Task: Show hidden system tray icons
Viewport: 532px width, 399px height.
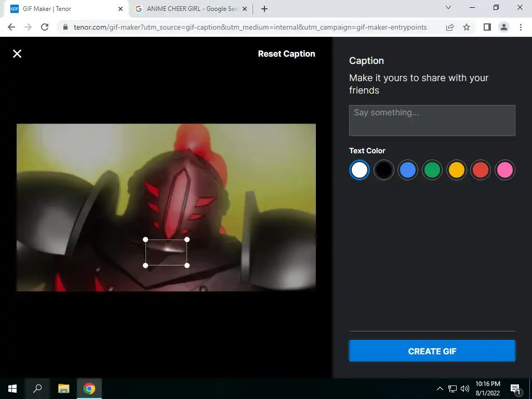Action: (440, 389)
